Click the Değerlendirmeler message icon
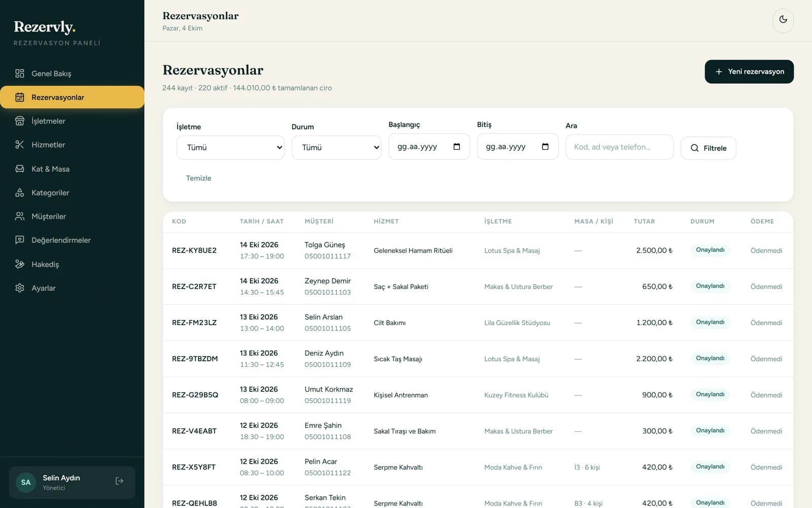The image size is (812, 508). pos(20,240)
